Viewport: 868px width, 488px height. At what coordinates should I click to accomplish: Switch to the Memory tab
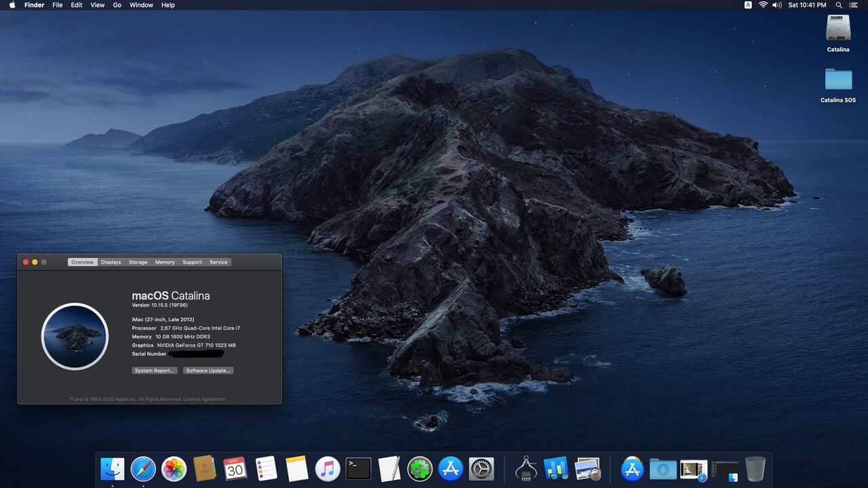[x=165, y=262]
